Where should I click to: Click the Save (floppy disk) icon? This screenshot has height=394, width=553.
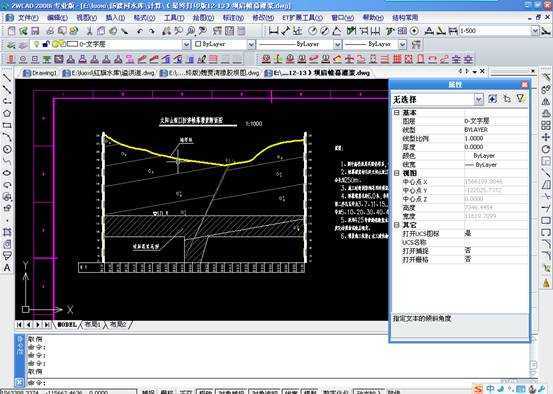(35, 31)
